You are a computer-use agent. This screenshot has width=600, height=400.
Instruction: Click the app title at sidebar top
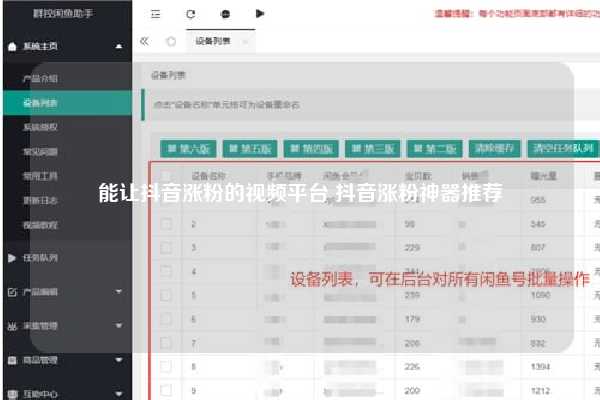coord(63,14)
